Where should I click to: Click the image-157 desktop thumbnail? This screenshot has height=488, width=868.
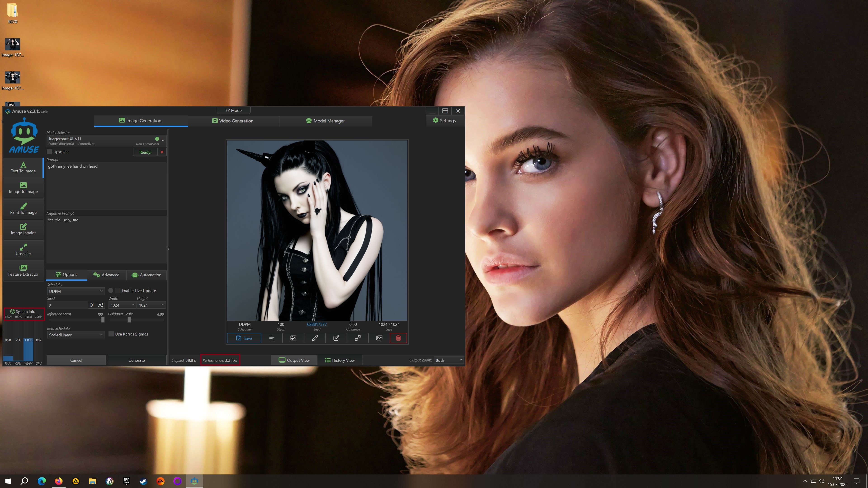[12, 81]
